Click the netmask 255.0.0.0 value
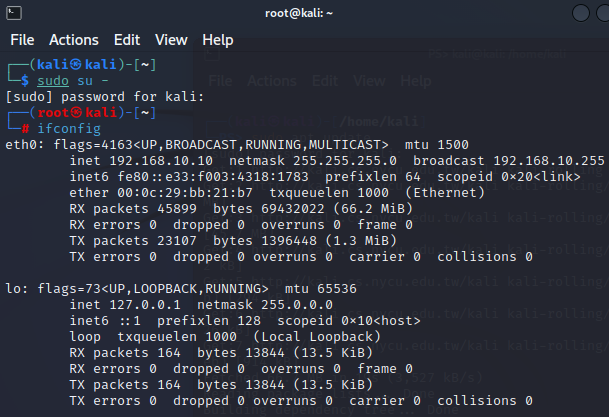This screenshot has height=417, width=609. [x=297, y=305]
